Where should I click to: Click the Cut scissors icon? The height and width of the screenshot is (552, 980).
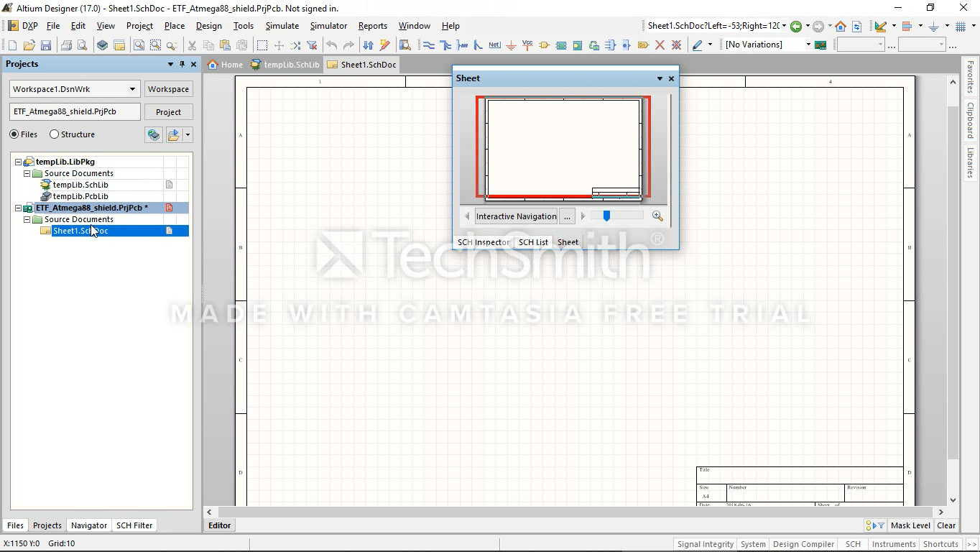pyautogui.click(x=192, y=45)
